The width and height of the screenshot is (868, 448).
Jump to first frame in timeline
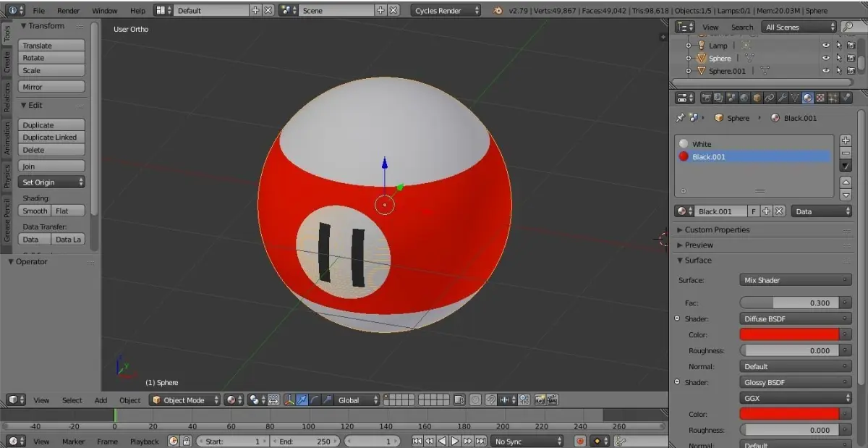(x=417, y=441)
